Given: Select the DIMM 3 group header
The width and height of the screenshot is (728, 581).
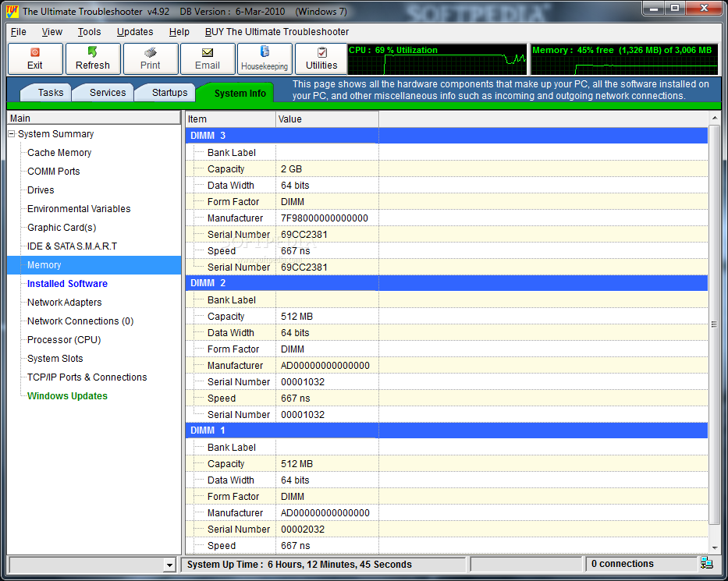Looking at the screenshot, I should coord(446,136).
